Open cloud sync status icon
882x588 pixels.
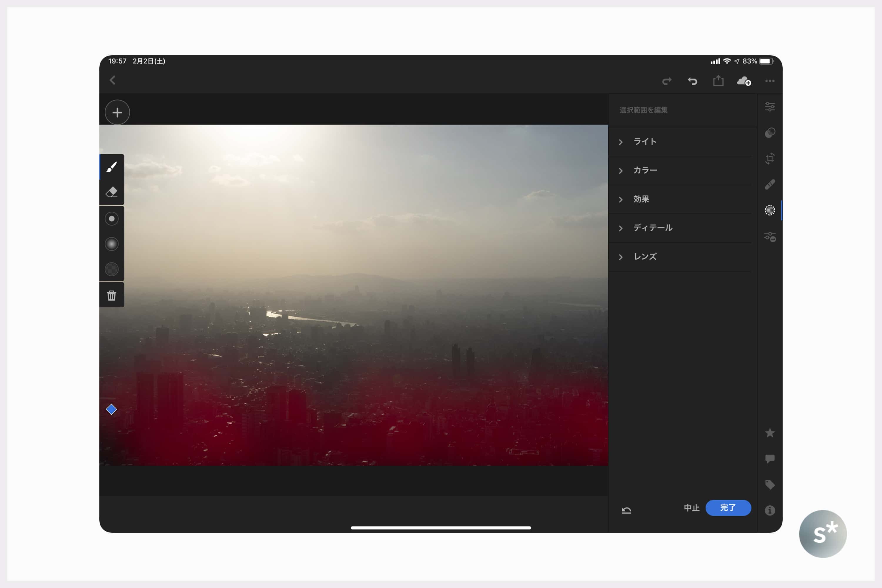click(x=744, y=81)
